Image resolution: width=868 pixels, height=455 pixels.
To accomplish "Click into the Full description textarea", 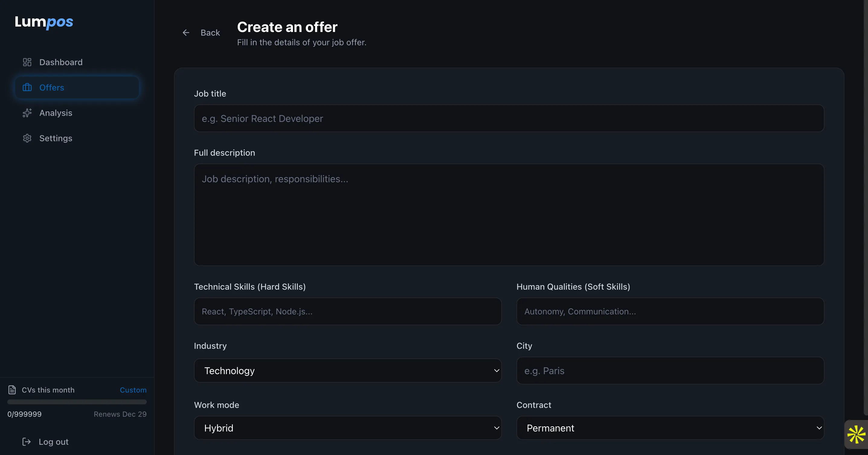I will tap(509, 215).
